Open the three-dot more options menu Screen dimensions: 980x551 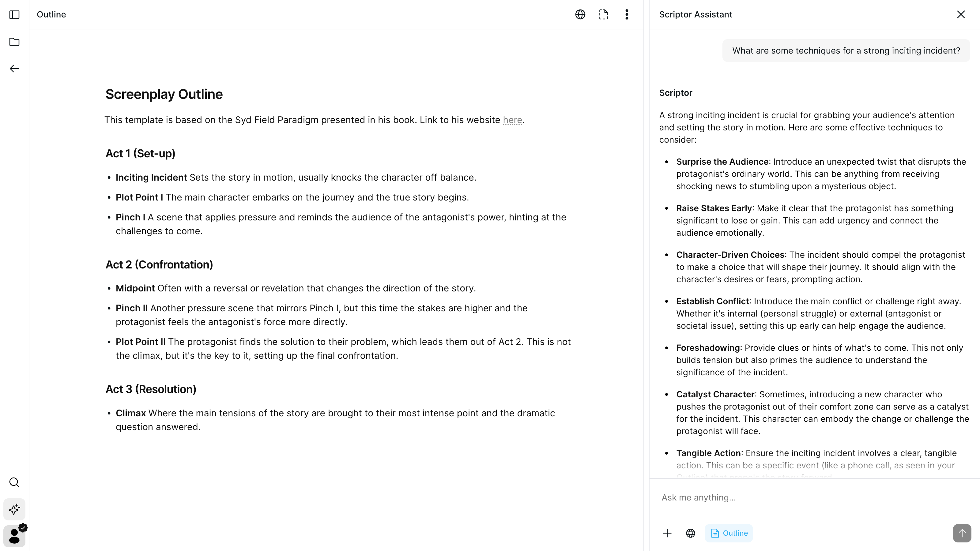627,14
